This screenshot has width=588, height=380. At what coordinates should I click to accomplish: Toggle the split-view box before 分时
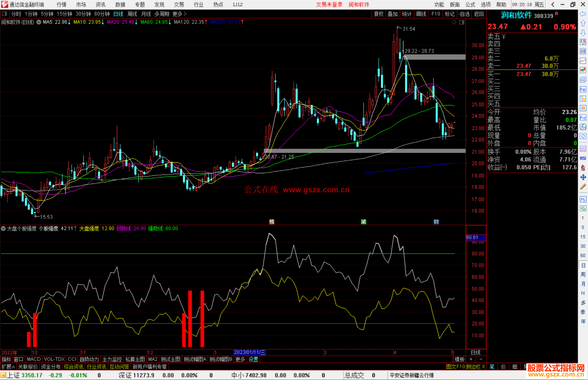tap(5, 14)
